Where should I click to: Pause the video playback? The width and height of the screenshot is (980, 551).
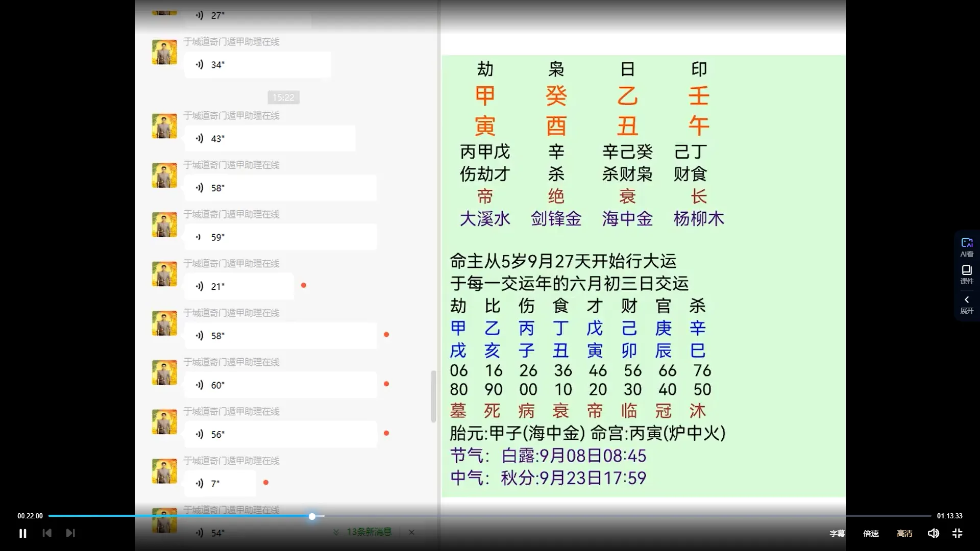click(x=22, y=533)
